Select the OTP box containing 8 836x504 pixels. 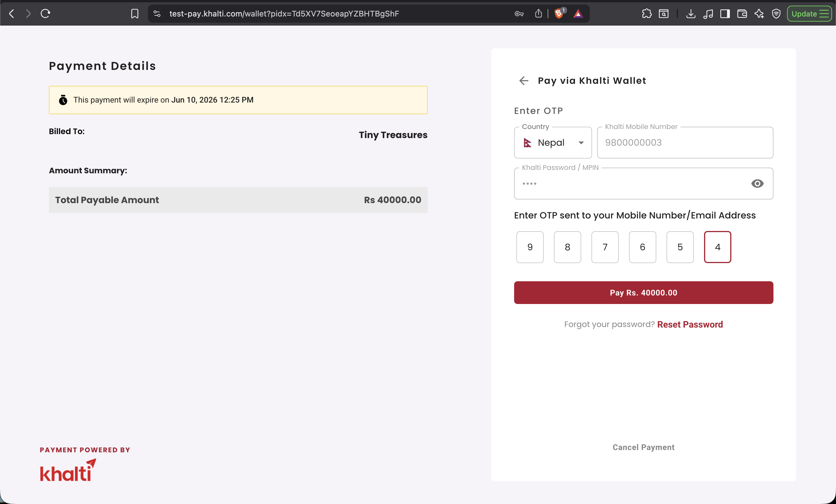pos(568,247)
